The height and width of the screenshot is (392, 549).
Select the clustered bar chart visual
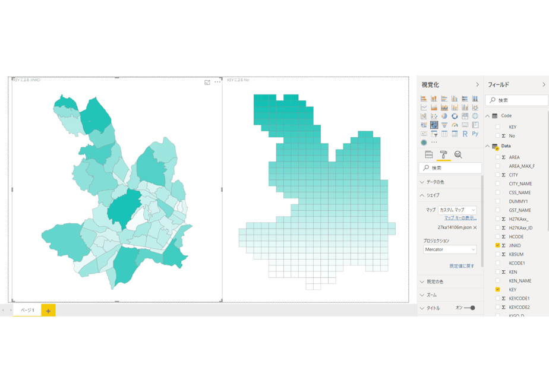pyautogui.click(x=444, y=99)
